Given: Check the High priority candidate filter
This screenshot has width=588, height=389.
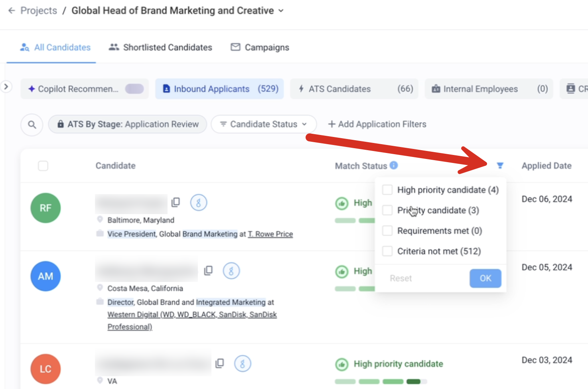Looking at the screenshot, I should 387,190.
